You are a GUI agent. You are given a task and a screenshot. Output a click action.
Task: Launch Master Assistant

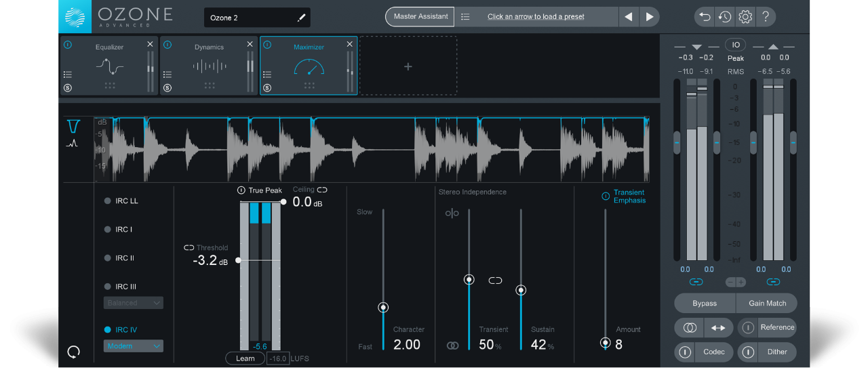click(420, 17)
